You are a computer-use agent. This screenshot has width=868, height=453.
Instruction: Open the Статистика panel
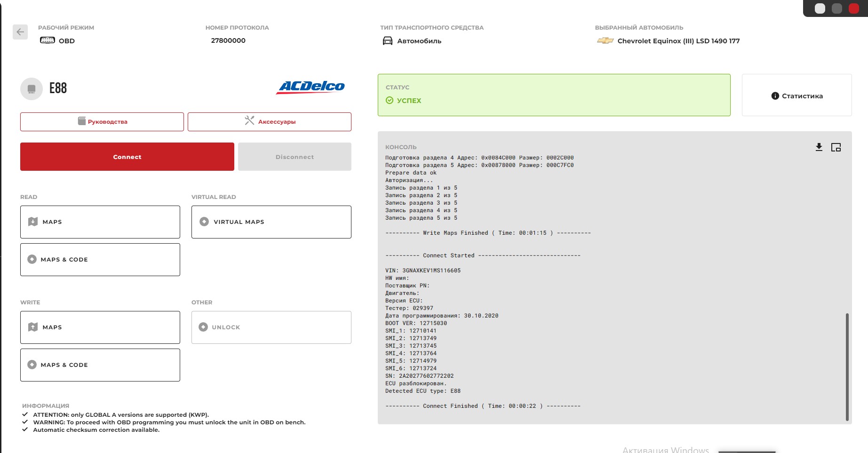click(797, 95)
